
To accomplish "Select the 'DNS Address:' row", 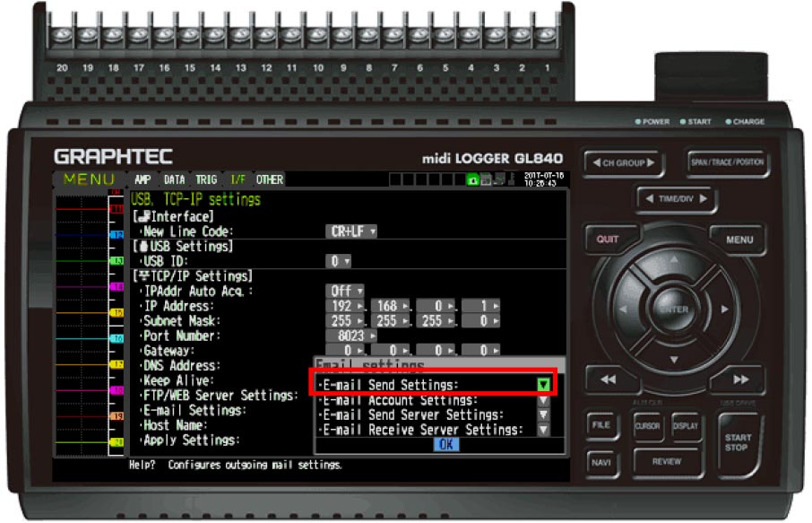I will 181,366.
